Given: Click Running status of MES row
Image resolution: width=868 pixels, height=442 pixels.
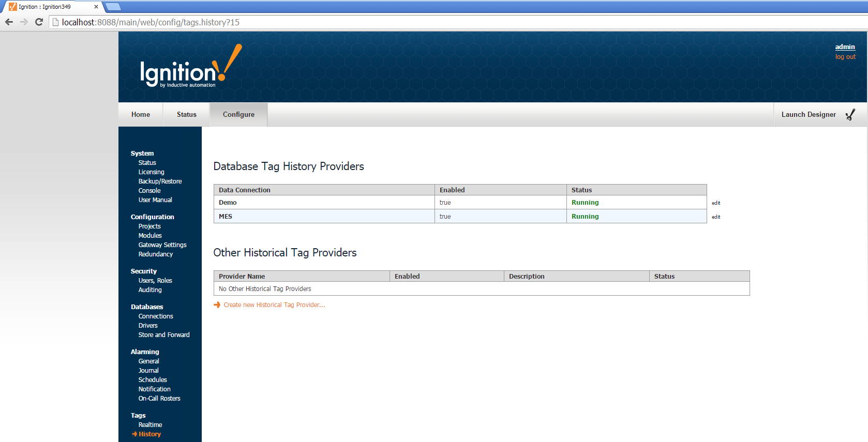Looking at the screenshot, I should 585,217.
